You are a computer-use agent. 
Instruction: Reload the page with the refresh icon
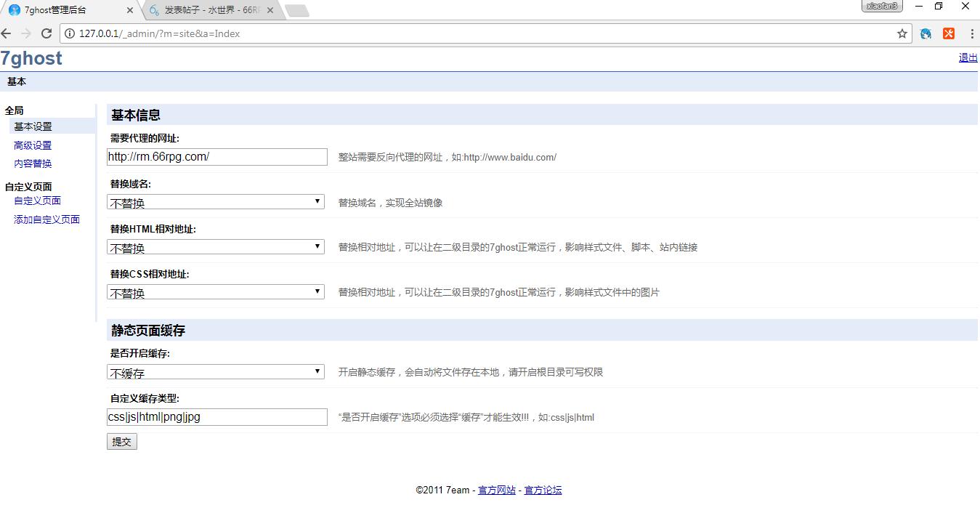46,33
